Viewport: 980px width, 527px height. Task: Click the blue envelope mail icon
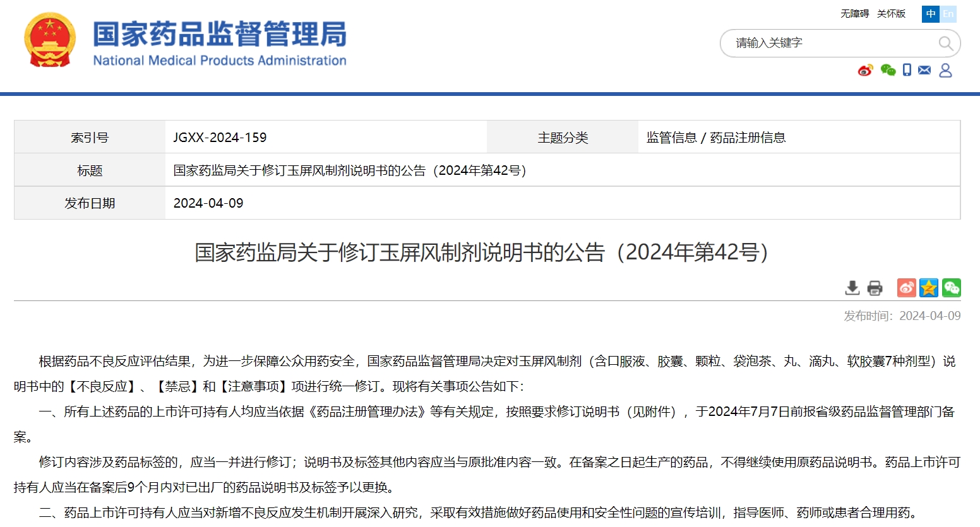pyautogui.click(x=924, y=70)
